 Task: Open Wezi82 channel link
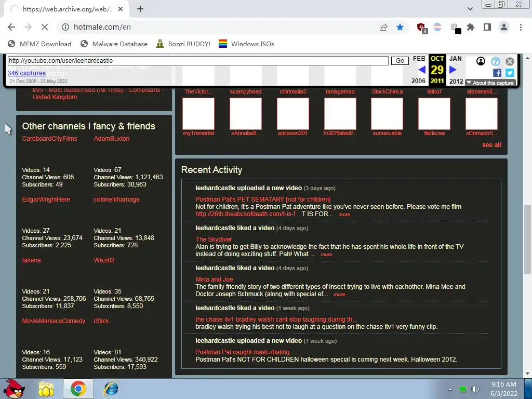point(104,260)
